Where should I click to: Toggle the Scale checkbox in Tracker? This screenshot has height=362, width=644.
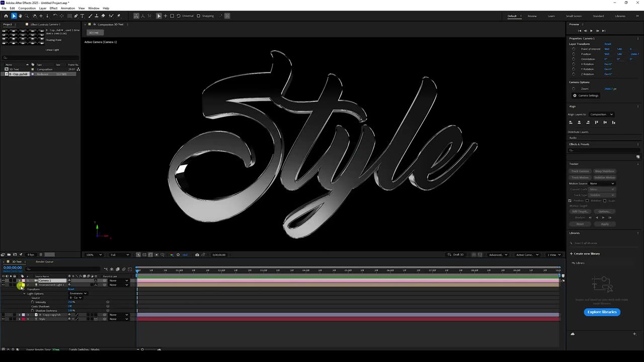605,201
